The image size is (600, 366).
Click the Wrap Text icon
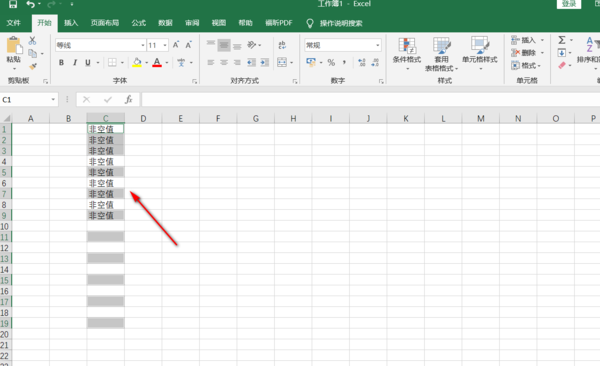click(282, 45)
